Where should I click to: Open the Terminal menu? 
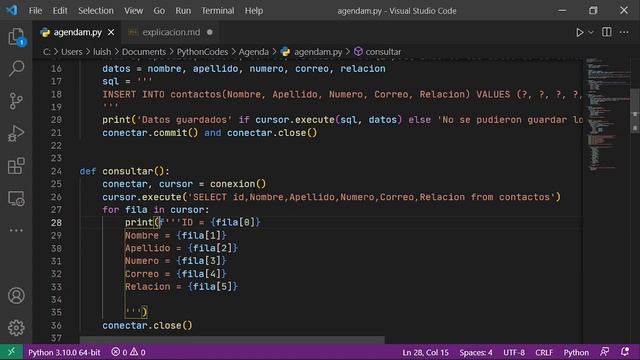218,11
